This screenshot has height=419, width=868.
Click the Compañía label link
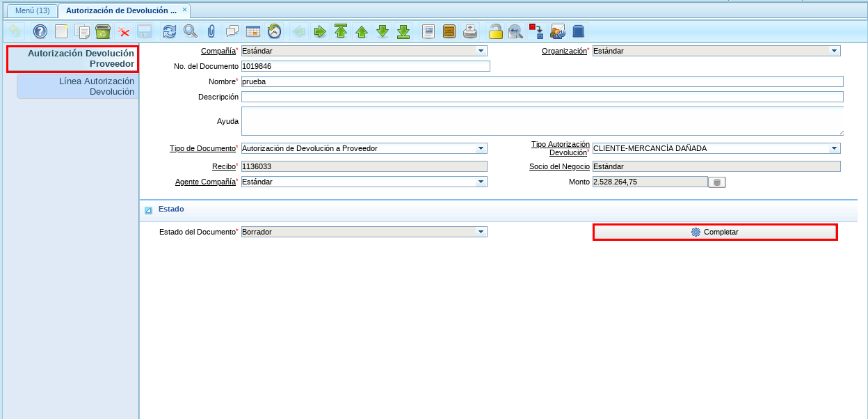218,51
